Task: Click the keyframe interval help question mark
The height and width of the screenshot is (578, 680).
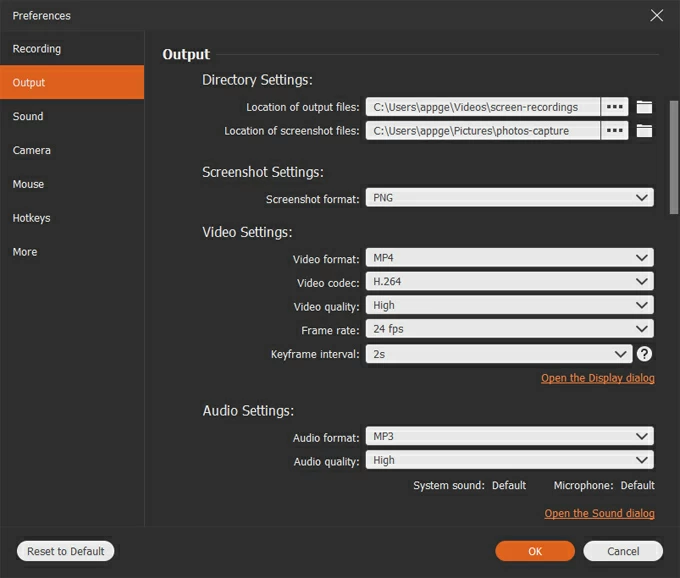Action: point(644,354)
